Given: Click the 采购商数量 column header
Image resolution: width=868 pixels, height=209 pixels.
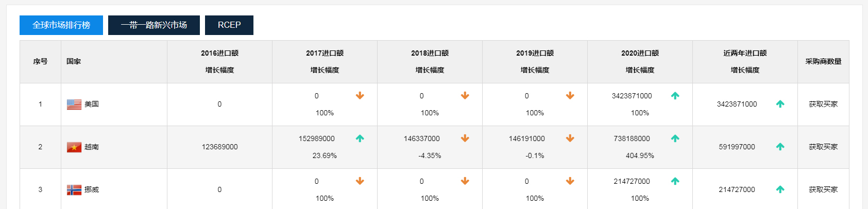Looking at the screenshot, I should [x=823, y=61].
